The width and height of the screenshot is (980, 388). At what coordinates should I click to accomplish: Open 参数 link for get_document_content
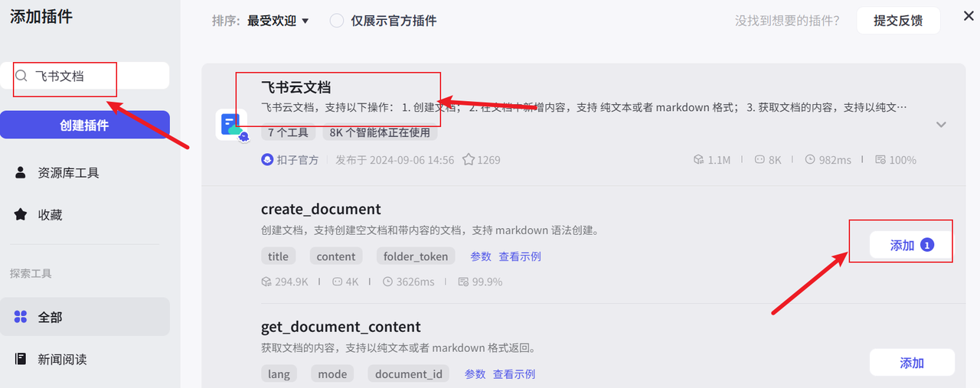point(475,374)
